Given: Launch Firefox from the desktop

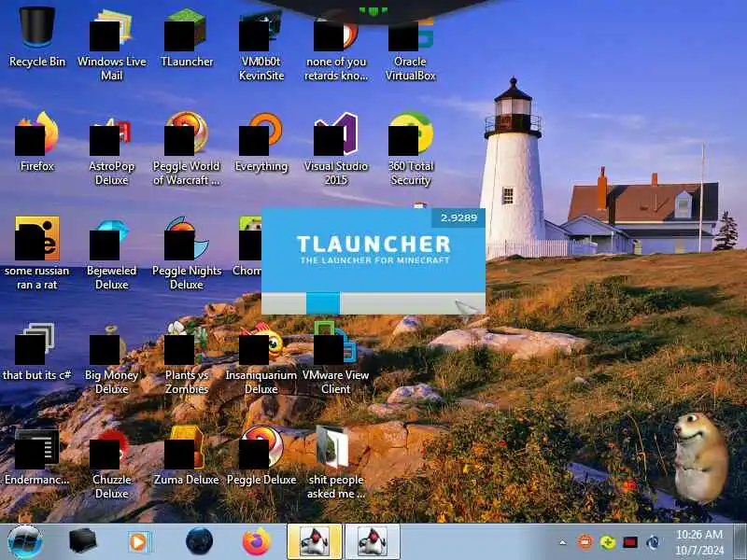Looking at the screenshot, I should pyautogui.click(x=37, y=142).
